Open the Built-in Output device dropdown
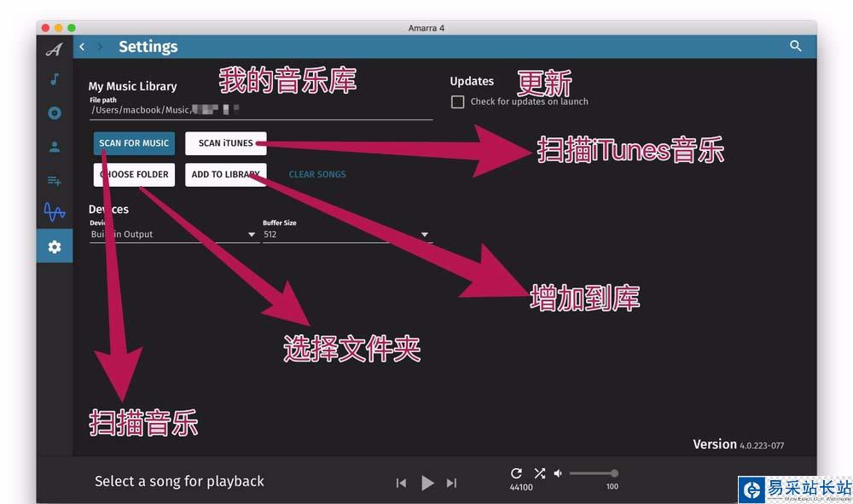 pyautogui.click(x=173, y=235)
